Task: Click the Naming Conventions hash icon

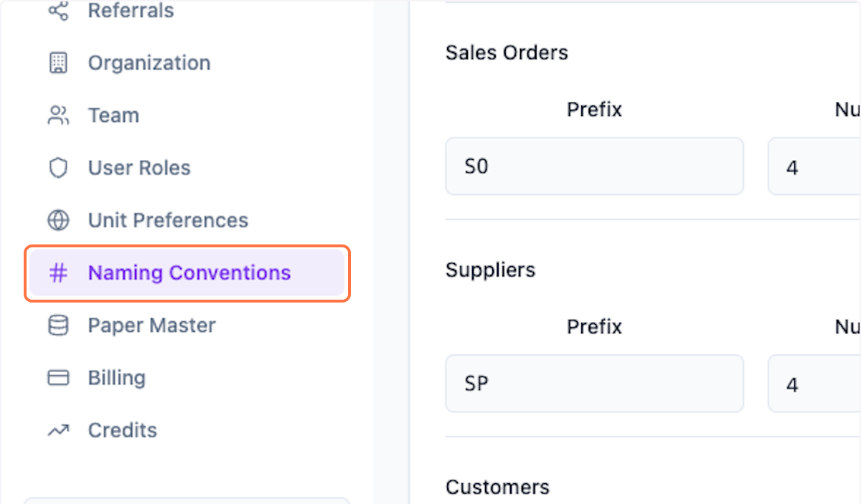Action: 58,272
